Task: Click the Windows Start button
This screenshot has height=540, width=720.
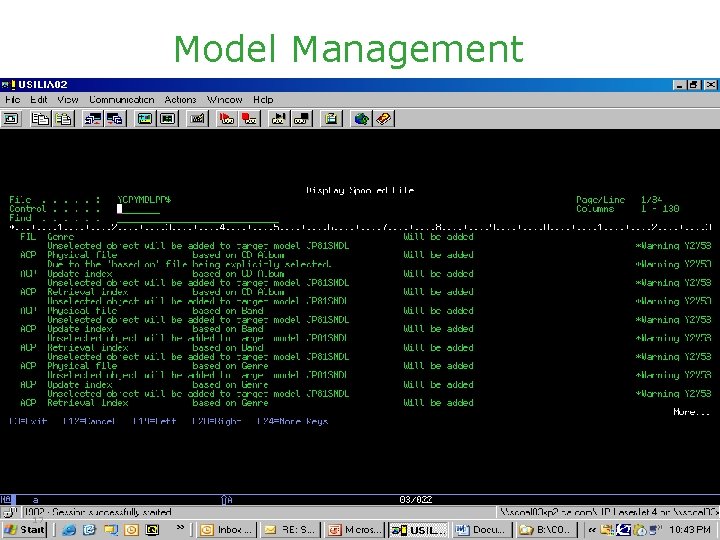Action: (24, 530)
